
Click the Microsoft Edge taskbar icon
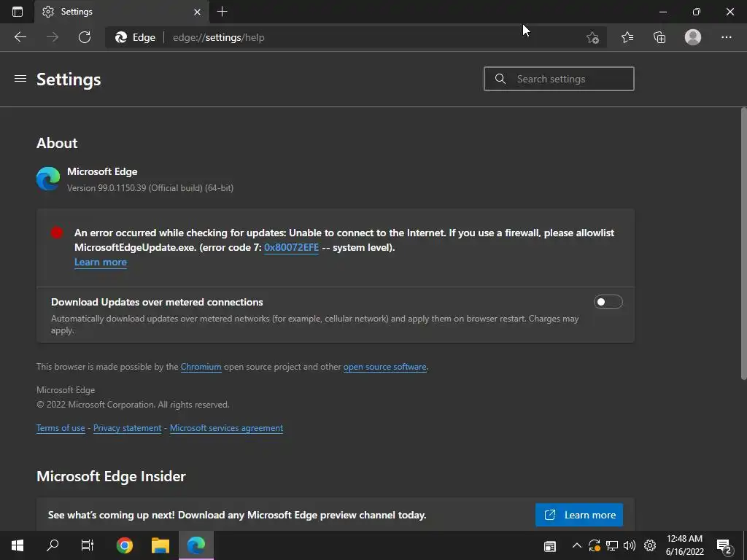tap(196, 545)
